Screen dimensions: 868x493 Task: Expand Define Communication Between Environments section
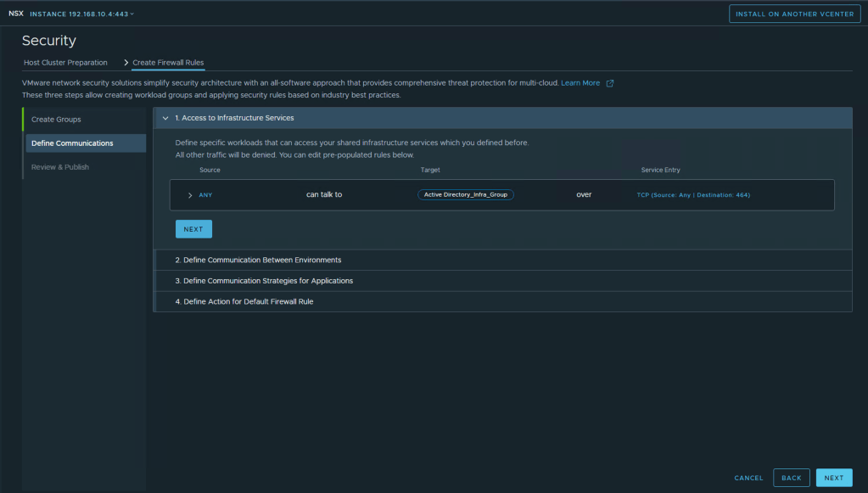[x=258, y=260]
